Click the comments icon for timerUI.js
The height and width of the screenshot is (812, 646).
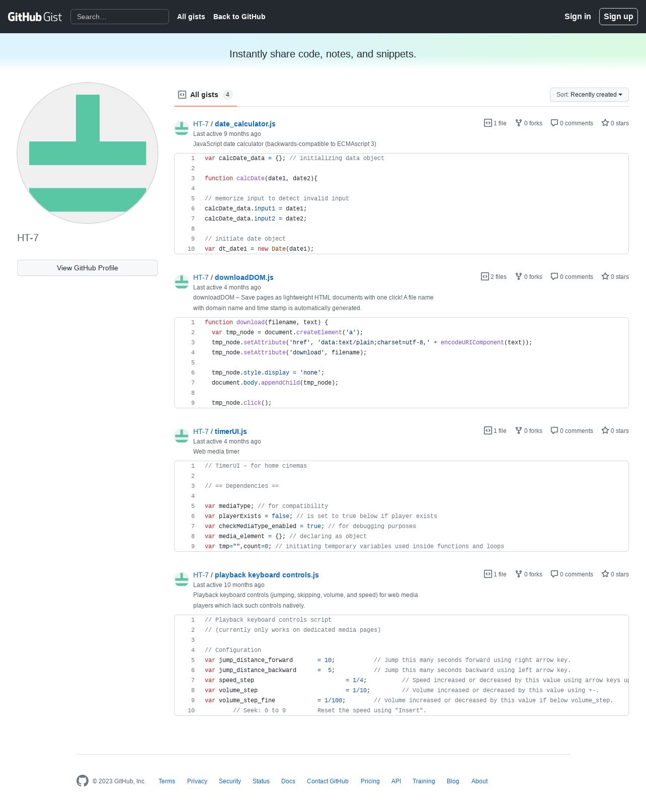click(554, 430)
